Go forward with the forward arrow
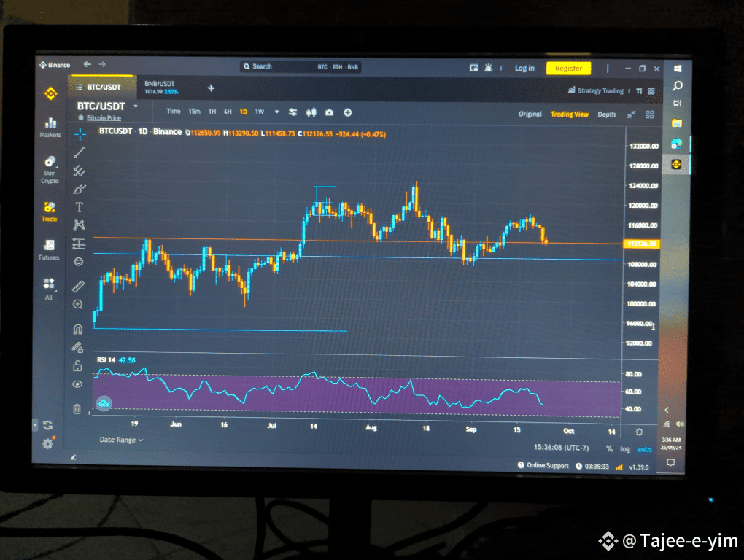 102,64
